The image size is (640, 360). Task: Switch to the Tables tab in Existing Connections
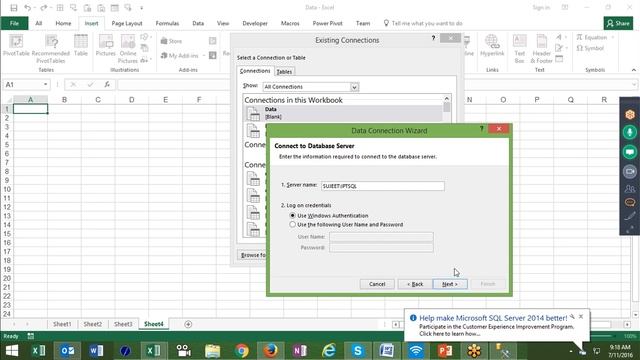[284, 71]
